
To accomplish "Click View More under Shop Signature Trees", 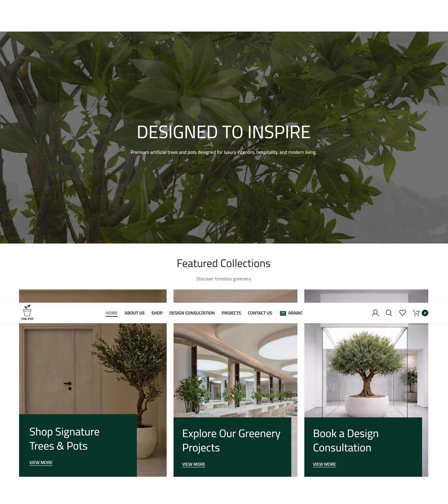I will pyautogui.click(x=41, y=463).
